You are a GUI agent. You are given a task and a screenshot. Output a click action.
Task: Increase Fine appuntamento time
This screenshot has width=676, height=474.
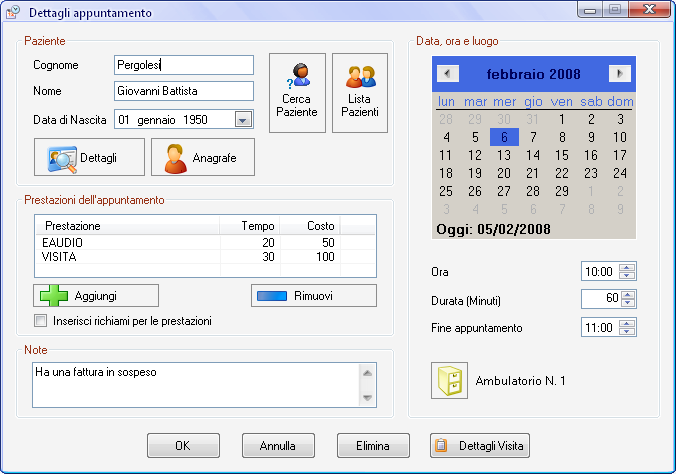point(627,323)
